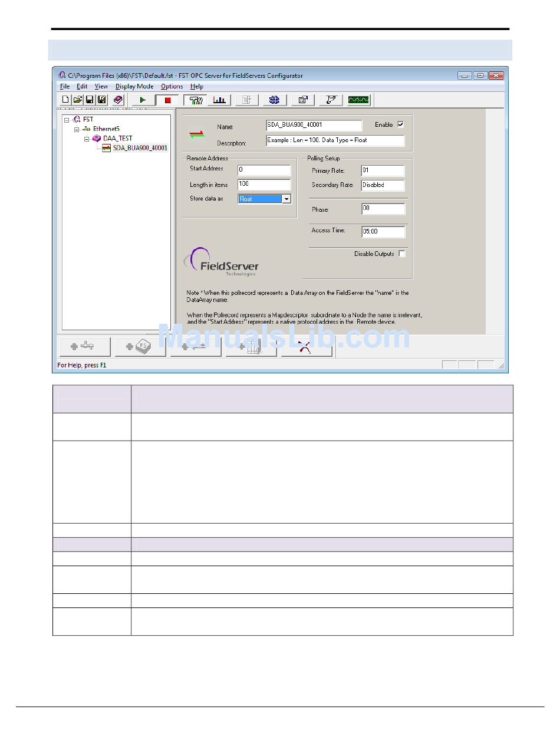This screenshot has height=736, width=560.
Task: Open the Display Mode menu
Action: pyautogui.click(x=134, y=86)
